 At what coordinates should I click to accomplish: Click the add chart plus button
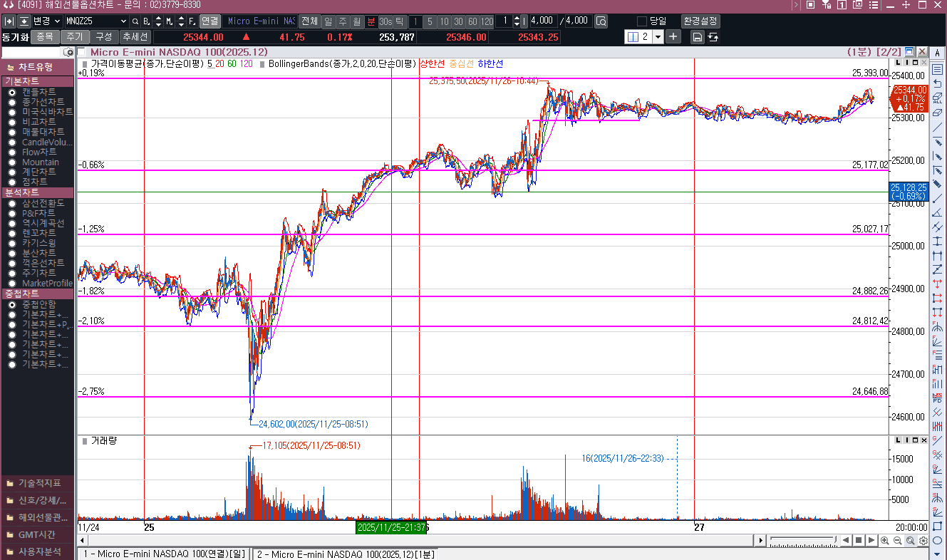[673, 36]
